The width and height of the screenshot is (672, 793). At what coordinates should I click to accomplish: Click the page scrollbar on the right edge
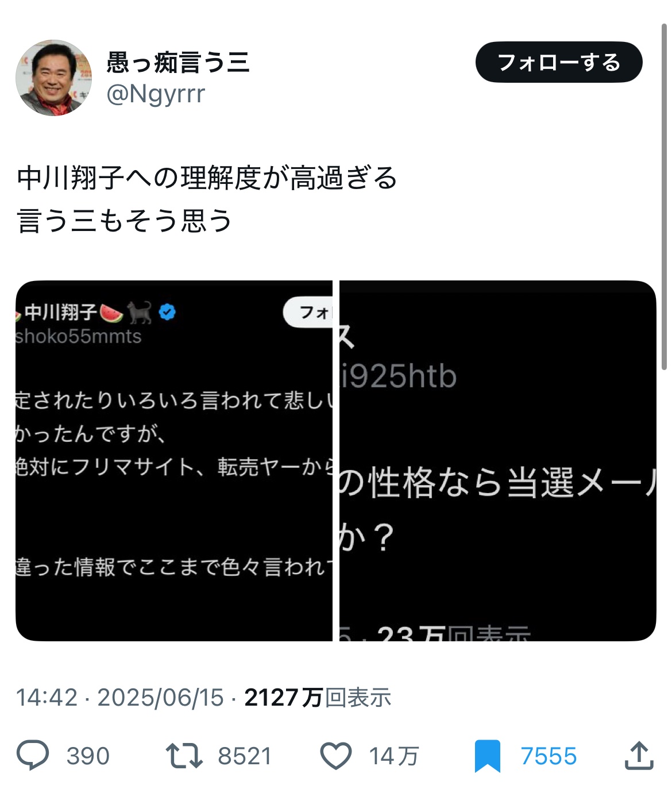tap(665, 195)
